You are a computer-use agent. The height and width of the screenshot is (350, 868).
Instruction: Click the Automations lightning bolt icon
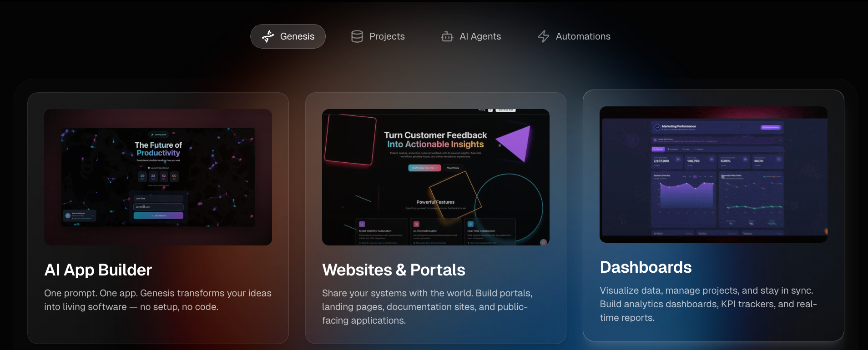point(544,36)
